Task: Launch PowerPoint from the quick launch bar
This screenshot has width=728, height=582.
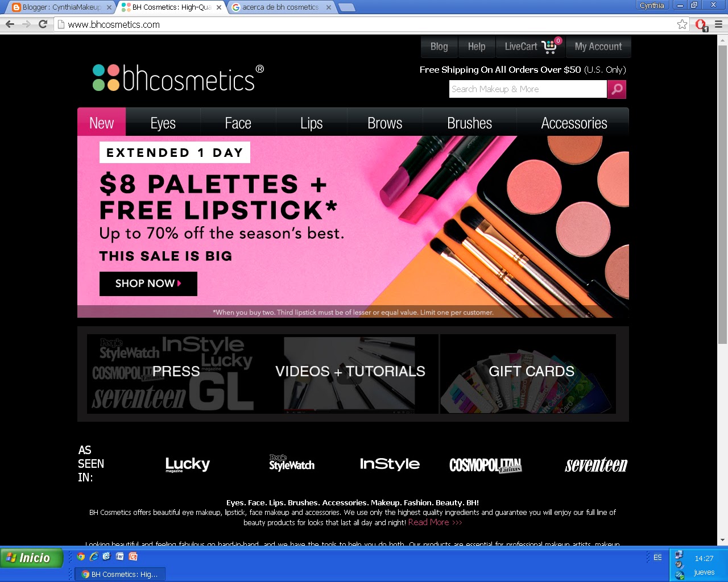Action: pos(133,556)
